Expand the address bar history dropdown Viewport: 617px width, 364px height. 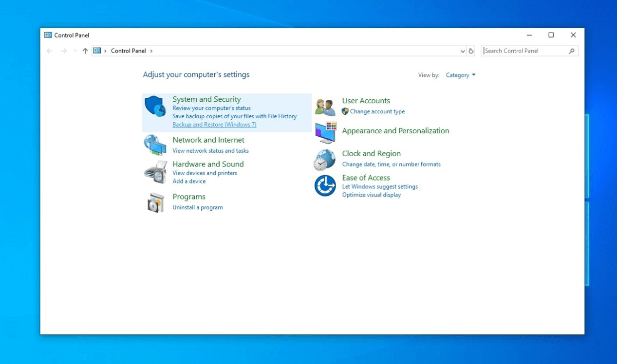click(463, 51)
